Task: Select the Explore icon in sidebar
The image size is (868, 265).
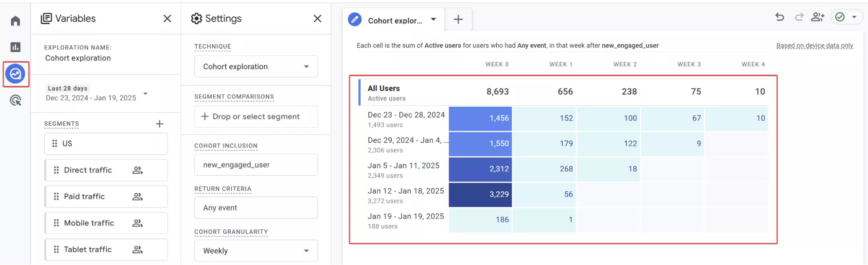Action: (16, 74)
